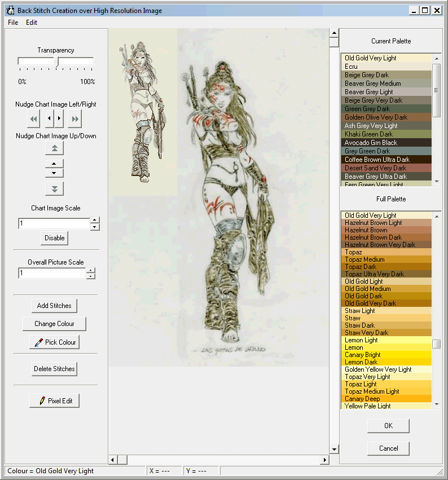Click the Pick Colour eyedropper button

[x=55, y=342]
